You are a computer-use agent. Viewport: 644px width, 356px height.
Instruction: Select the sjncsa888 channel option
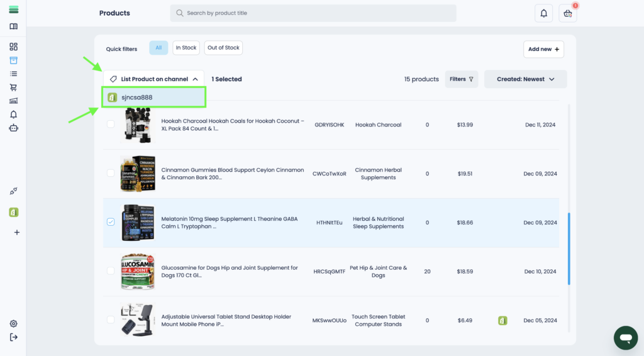click(154, 97)
